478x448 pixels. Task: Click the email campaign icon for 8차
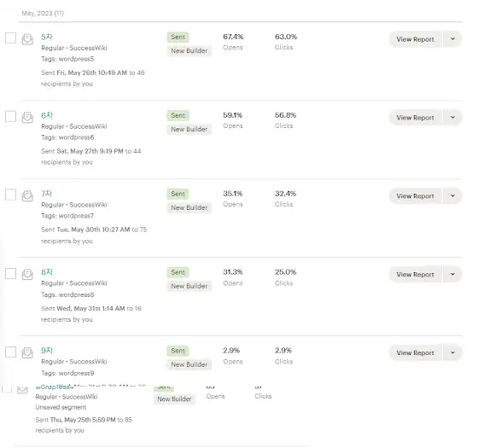tap(27, 274)
